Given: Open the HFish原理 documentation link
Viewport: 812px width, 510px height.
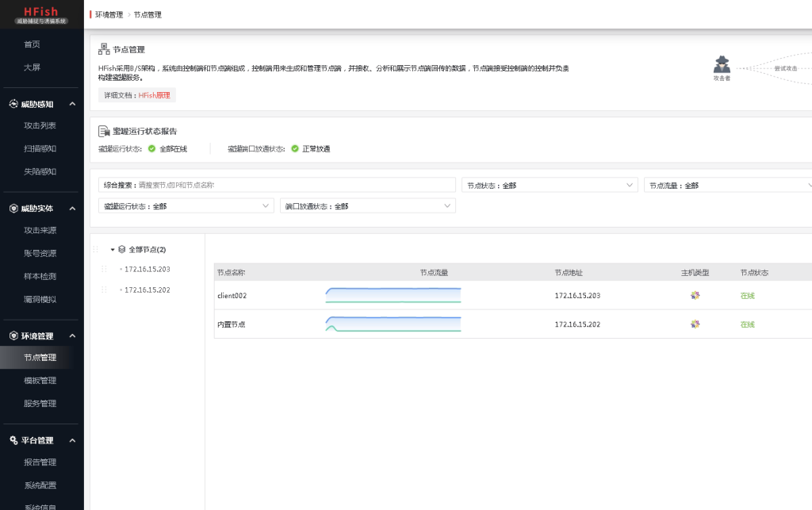Looking at the screenshot, I should 154,95.
